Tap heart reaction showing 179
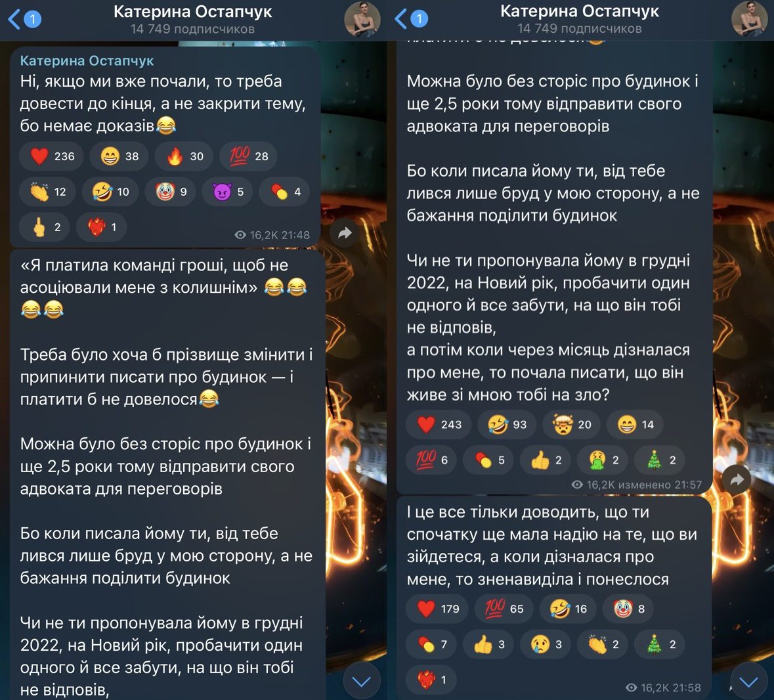774x700 pixels. point(437,609)
